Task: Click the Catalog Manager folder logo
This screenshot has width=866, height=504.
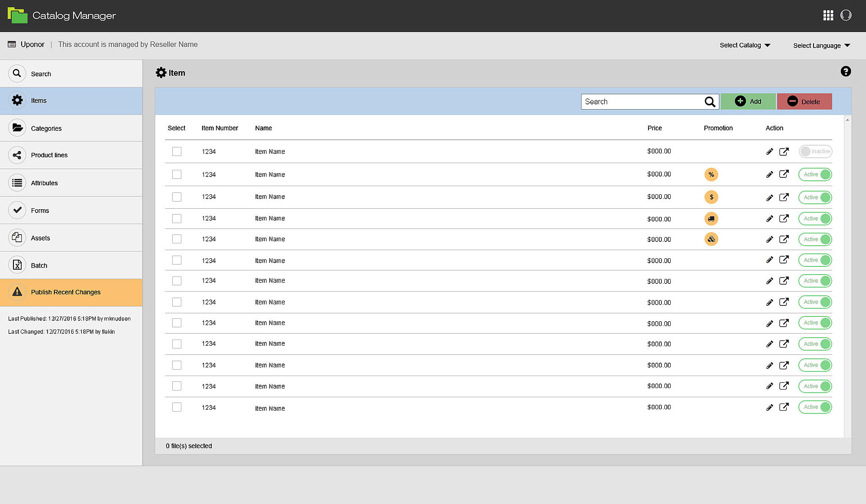Action: (x=17, y=15)
